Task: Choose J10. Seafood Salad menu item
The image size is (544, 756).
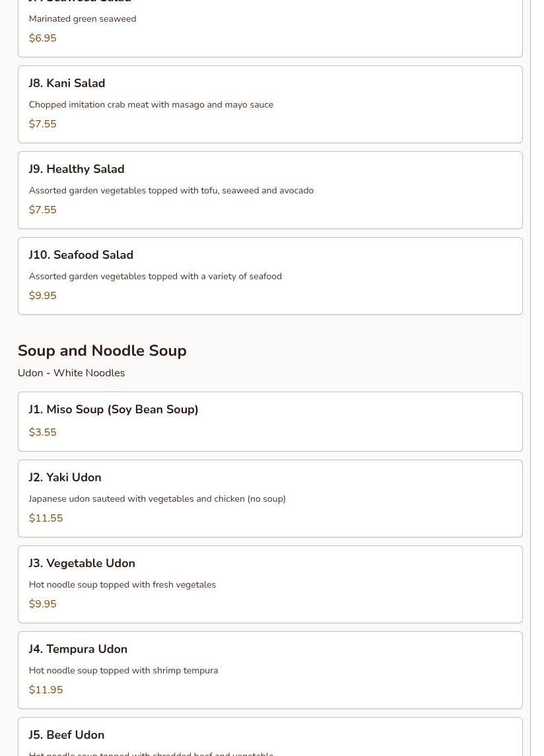Action: pos(270,276)
